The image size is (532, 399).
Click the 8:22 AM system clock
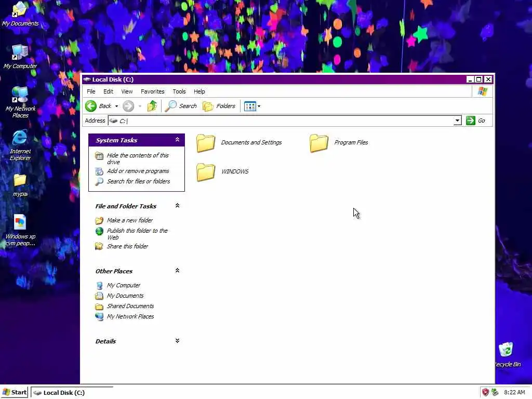[x=514, y=393]
